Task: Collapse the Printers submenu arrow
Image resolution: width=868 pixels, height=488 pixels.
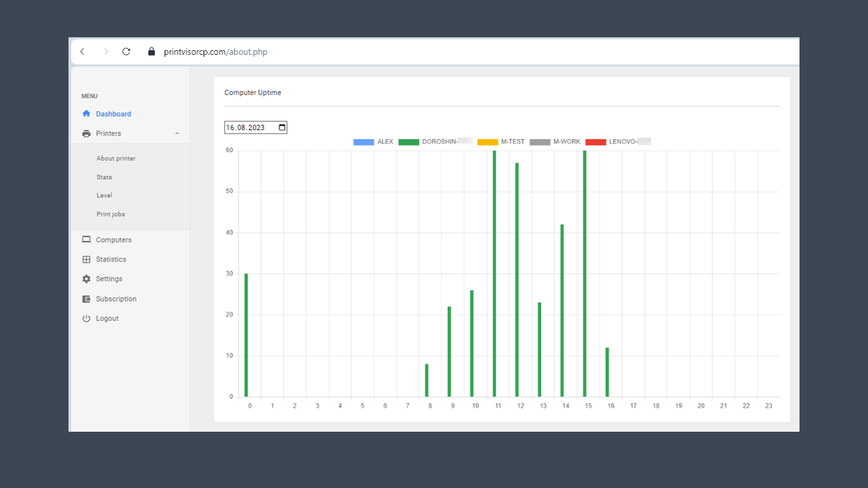Action: click(x=177, y=134)
